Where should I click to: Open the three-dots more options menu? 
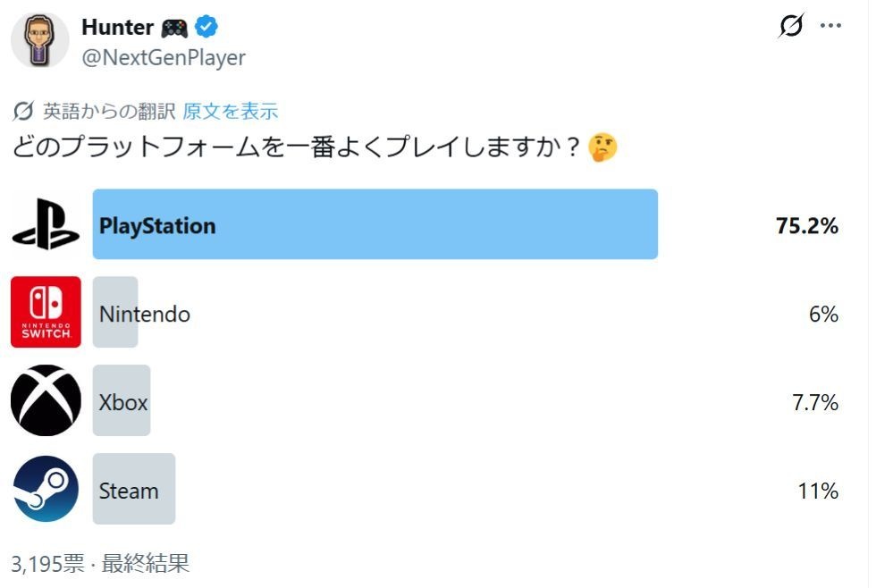point(831,27)
